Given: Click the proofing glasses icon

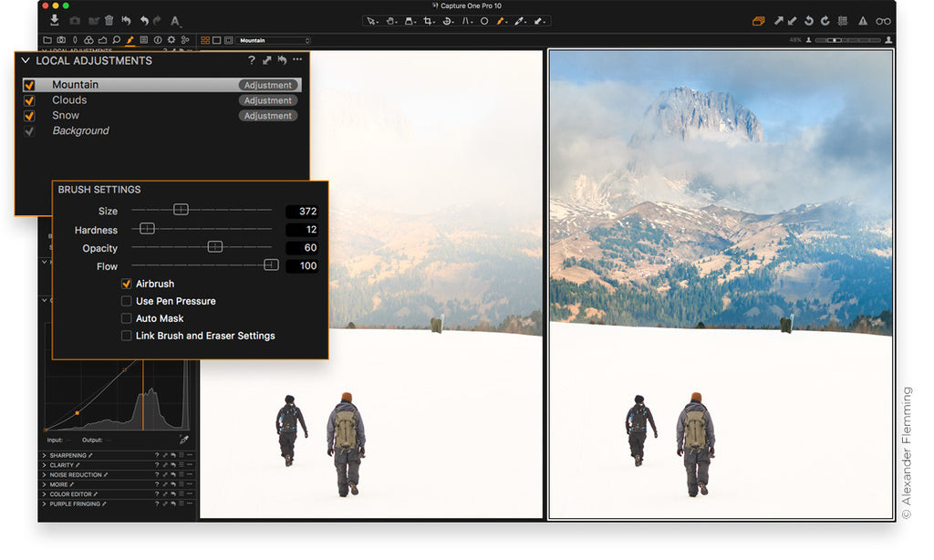Looking at the screenshot, I should (x=883, y=21).
